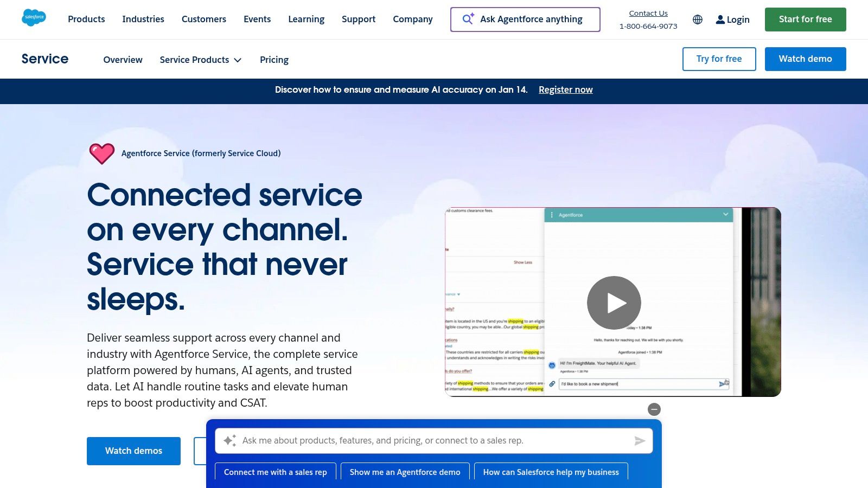Click the Register now link

pos(565,89)
